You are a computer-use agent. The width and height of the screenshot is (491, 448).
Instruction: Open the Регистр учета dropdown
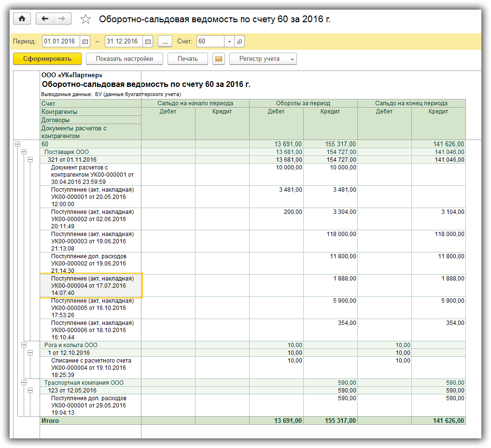pyautogui.click(x=263, y=59)
